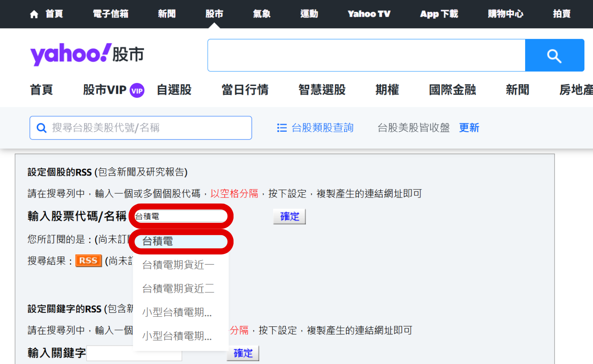Switch to the 股市 tab in the top bar
This screenshot has height=364, width=593.
[214, 13]
